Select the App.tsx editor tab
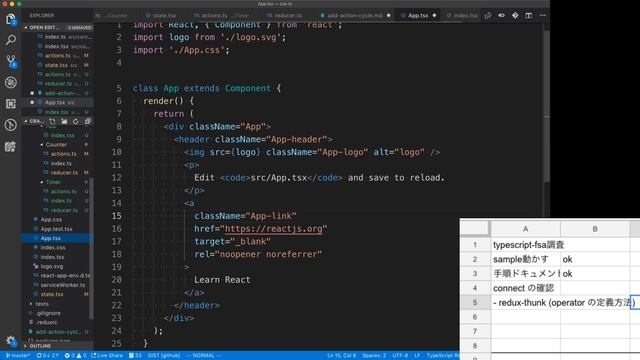The height and width of the screenshot is (360, 640). [418, 16]
